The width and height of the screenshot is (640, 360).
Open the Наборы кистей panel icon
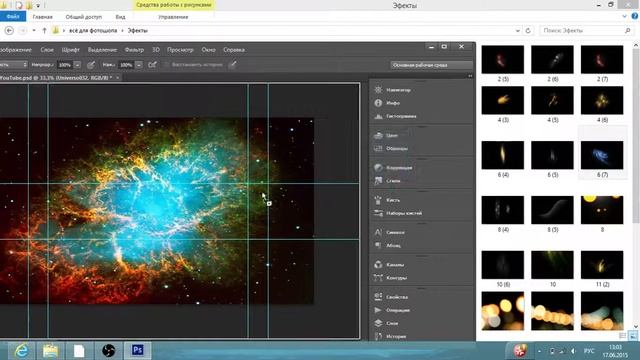[378, 213]
